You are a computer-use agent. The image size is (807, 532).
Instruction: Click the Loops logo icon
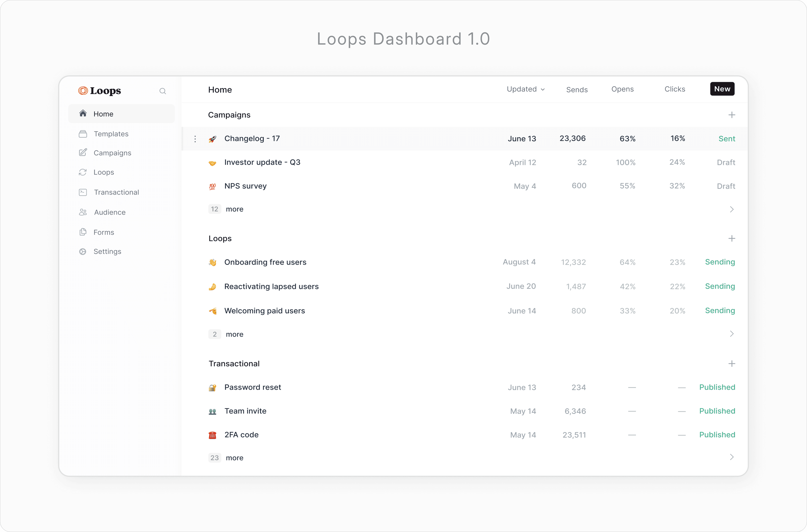[x=83, y=91]
